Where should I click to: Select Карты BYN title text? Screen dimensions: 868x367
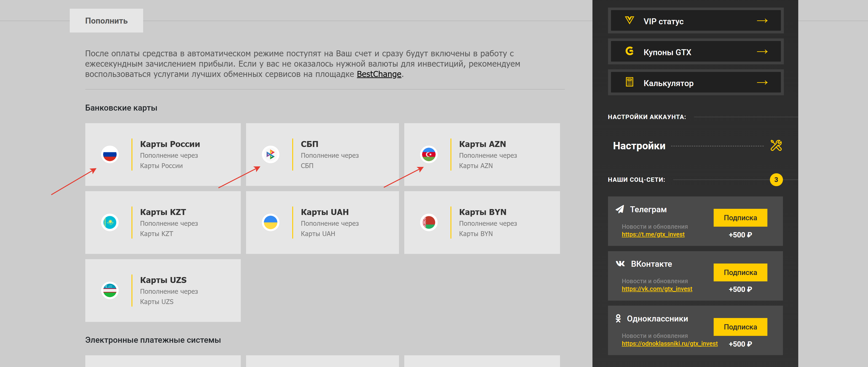[x=482, y=212]
